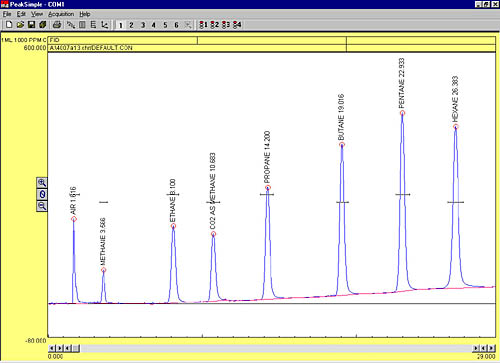Open the File menu

pyautogui.click(x=7, y=14)
